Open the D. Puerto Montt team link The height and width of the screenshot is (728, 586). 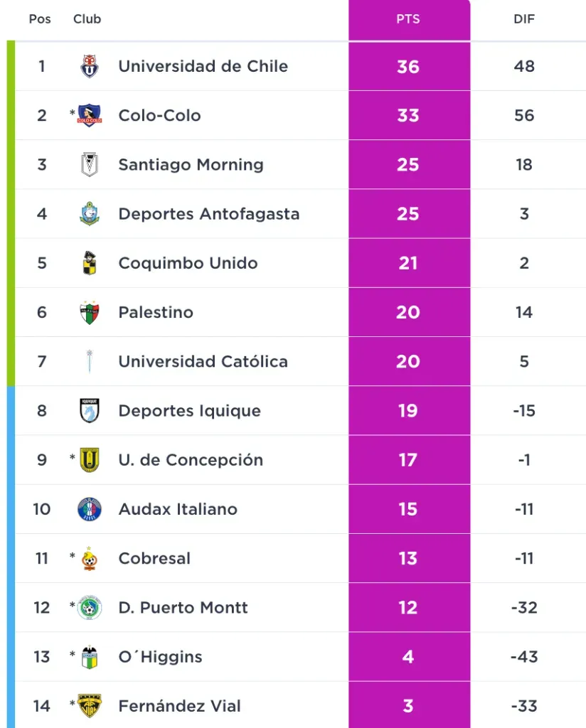pyautogui.click(x=183, y=608)
